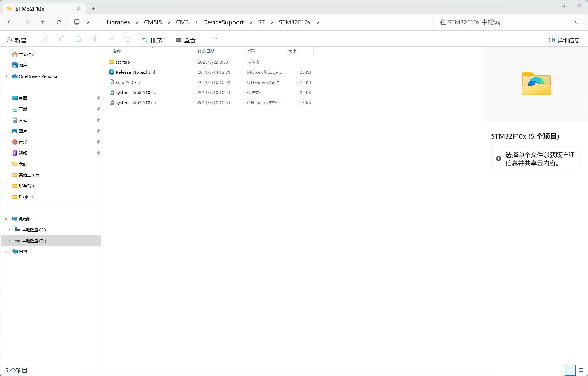Screen dimensions: 588x376
Task: Switch to large thumbnails view in status bar
Action: (581, 370)
